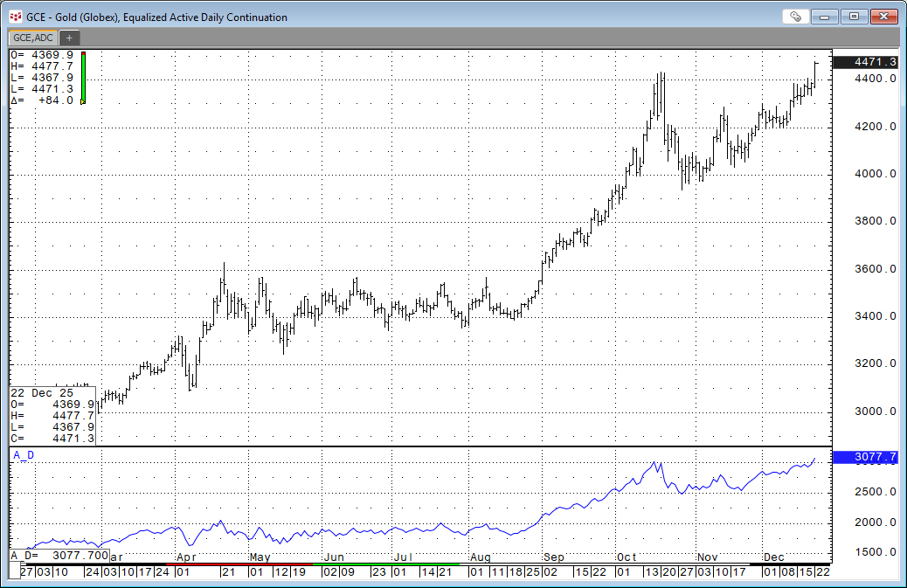Click the A_D= 3077.700 value box

59,556
